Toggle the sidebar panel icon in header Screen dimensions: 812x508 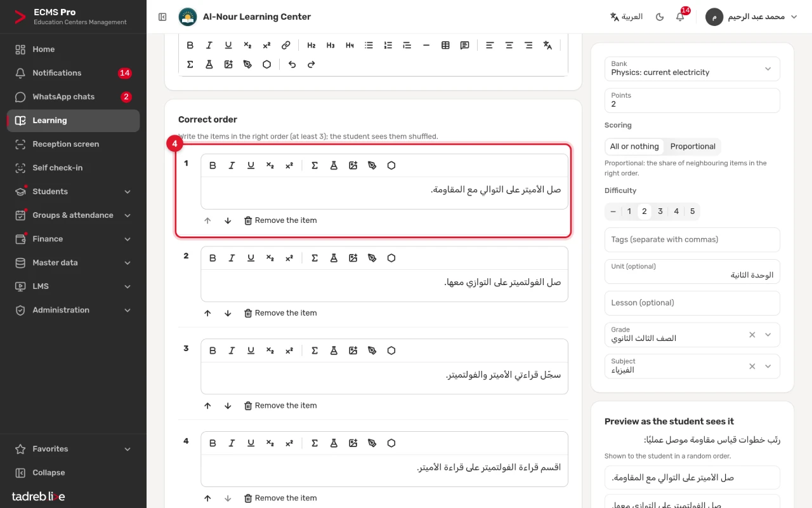click(162, 17)
